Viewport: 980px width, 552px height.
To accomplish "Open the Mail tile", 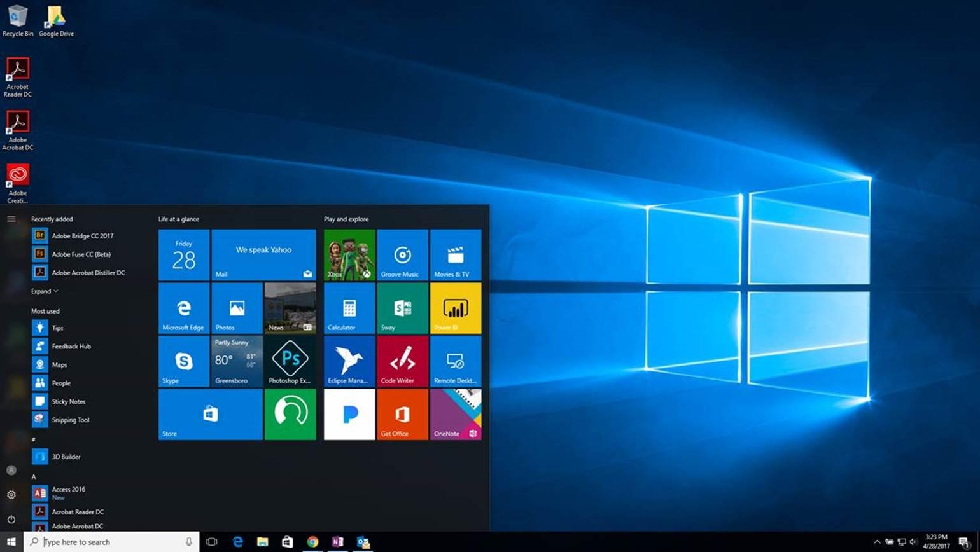I will coord(263,255).
